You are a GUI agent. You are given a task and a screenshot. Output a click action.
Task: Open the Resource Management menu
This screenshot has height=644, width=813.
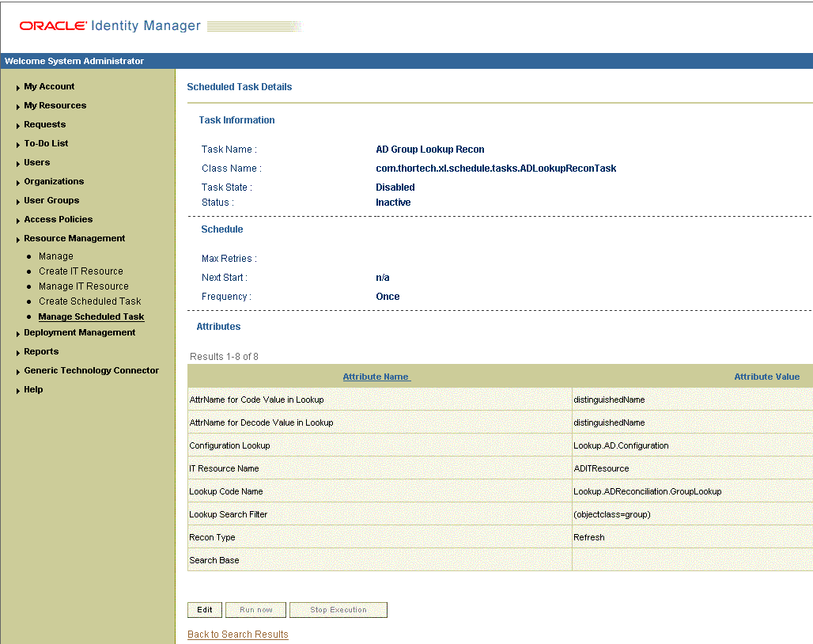pos(74,238)
